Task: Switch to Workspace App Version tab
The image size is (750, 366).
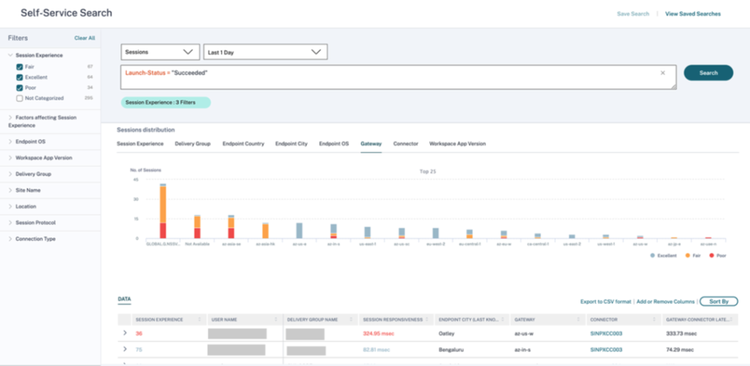Action: (457, 144)
